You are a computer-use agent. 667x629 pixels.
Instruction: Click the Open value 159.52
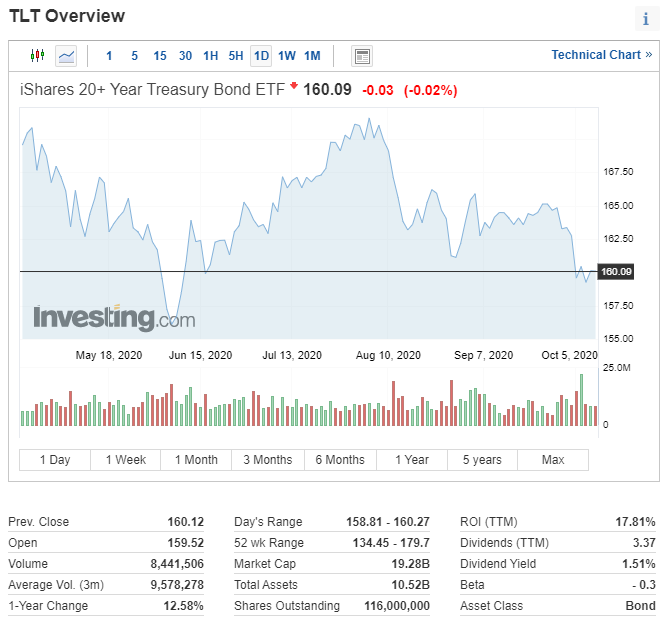click(x=185, y=543)
